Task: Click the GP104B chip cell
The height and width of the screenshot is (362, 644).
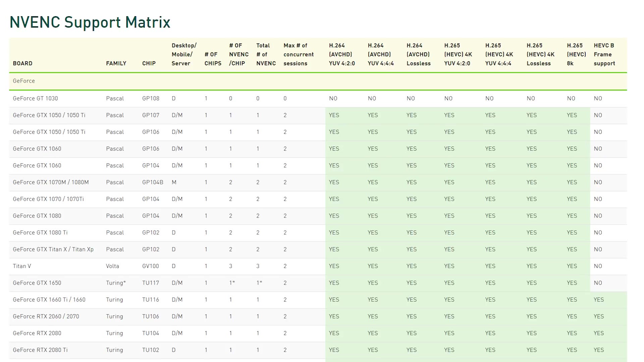Action: pyautogui.click(x=153, y=182)
